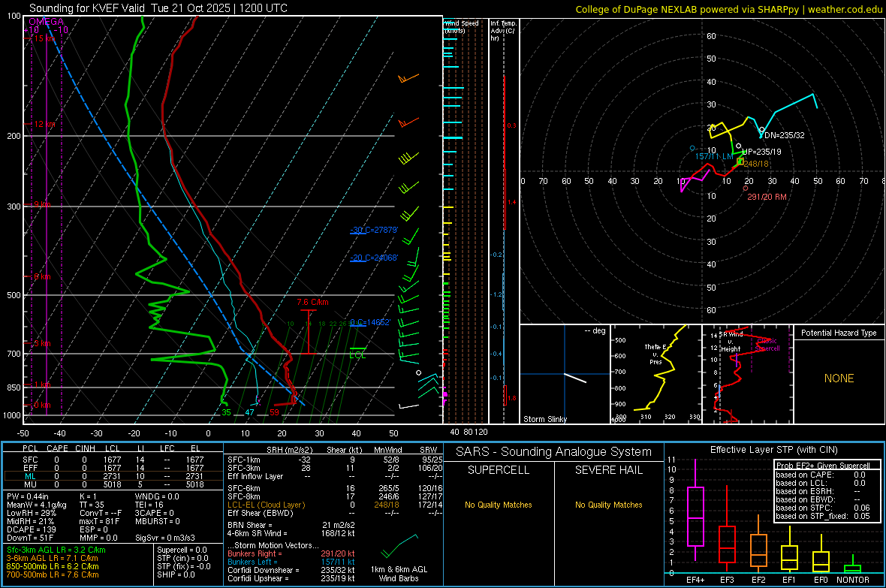This screenshot has height=588, width=886.
Task: Click the Potential Hazard Type heading
Action: [839, 333]
